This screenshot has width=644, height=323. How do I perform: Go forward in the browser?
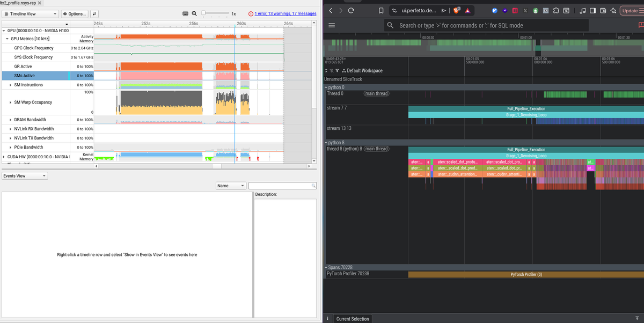[341, 11]
